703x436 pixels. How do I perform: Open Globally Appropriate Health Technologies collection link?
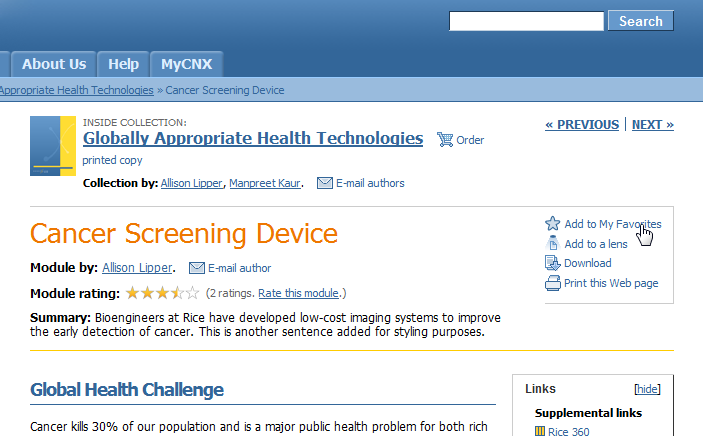pos(253,138)
